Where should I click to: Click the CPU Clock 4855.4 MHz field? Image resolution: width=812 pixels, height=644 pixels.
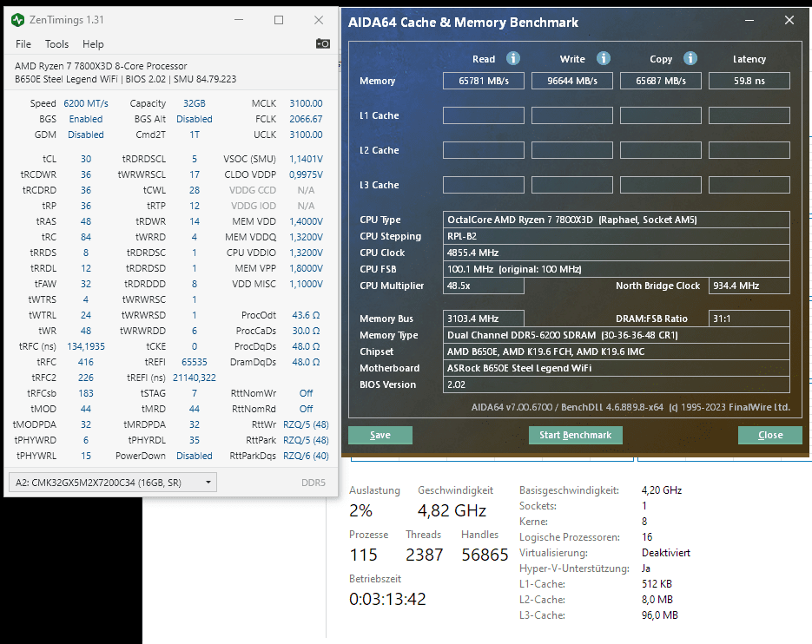(617, 253)
